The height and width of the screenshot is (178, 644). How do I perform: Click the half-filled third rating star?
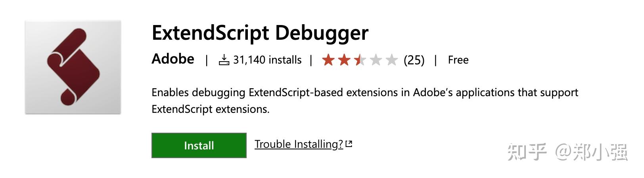[360, 60]
